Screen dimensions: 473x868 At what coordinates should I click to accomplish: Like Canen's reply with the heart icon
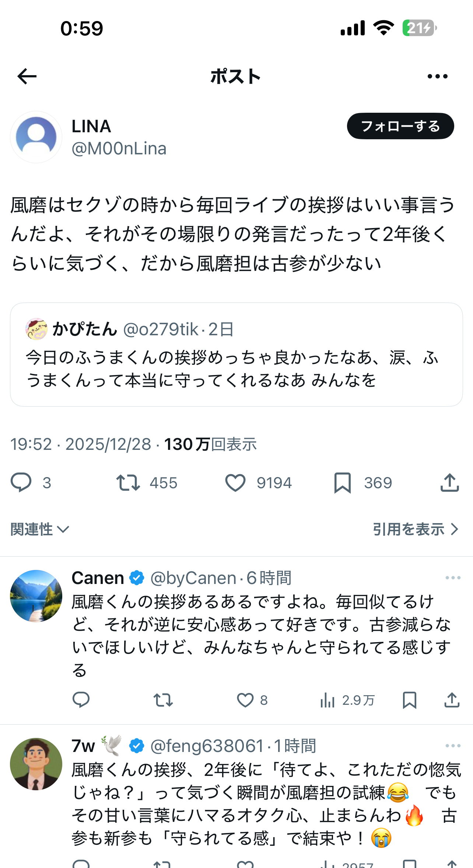(x=245, y=700)
